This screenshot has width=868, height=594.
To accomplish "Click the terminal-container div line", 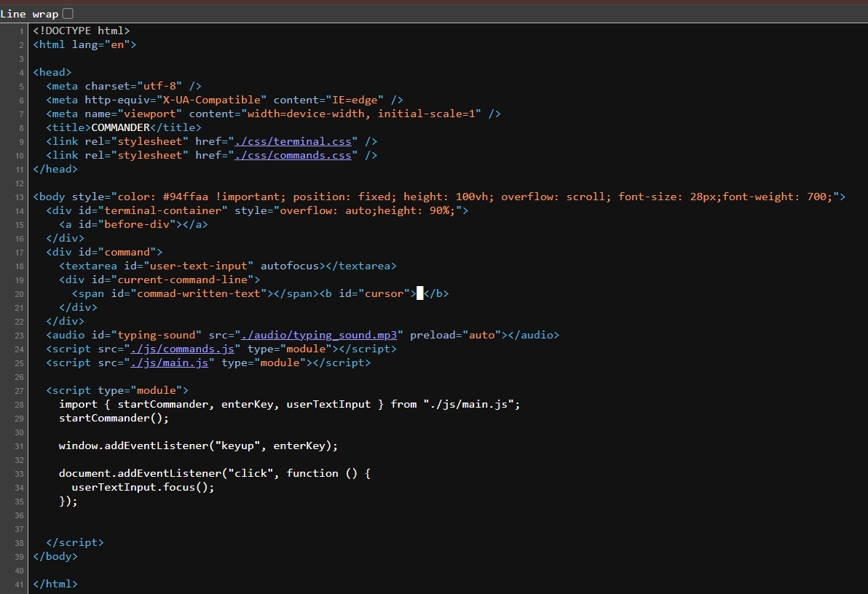I will coord(257,210).
